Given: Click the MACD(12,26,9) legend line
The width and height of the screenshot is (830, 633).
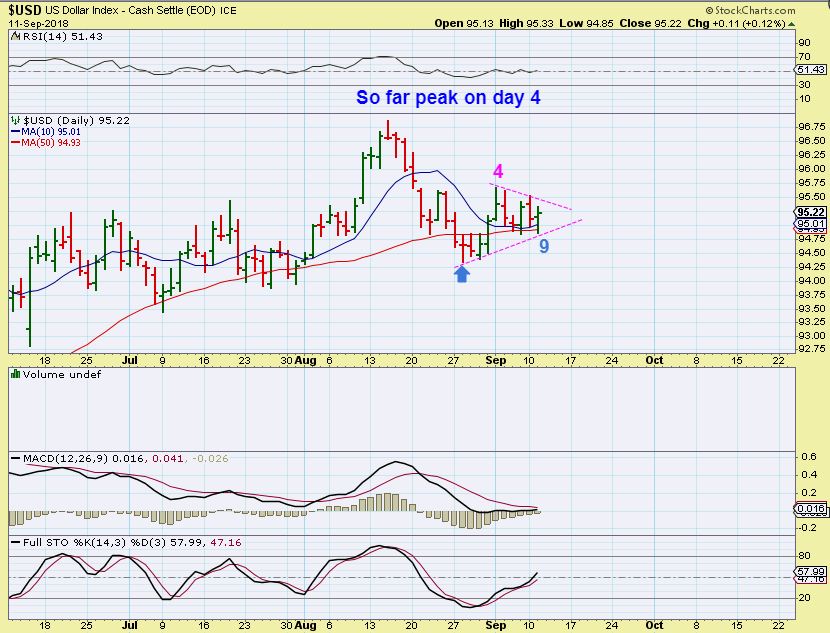Looking at the screenshot, I should tap(15, 458).
